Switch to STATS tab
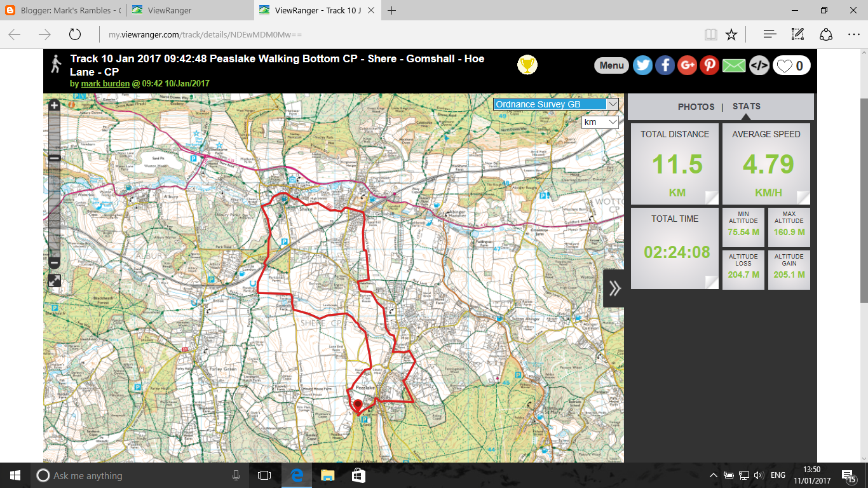 tap(746, 106)
